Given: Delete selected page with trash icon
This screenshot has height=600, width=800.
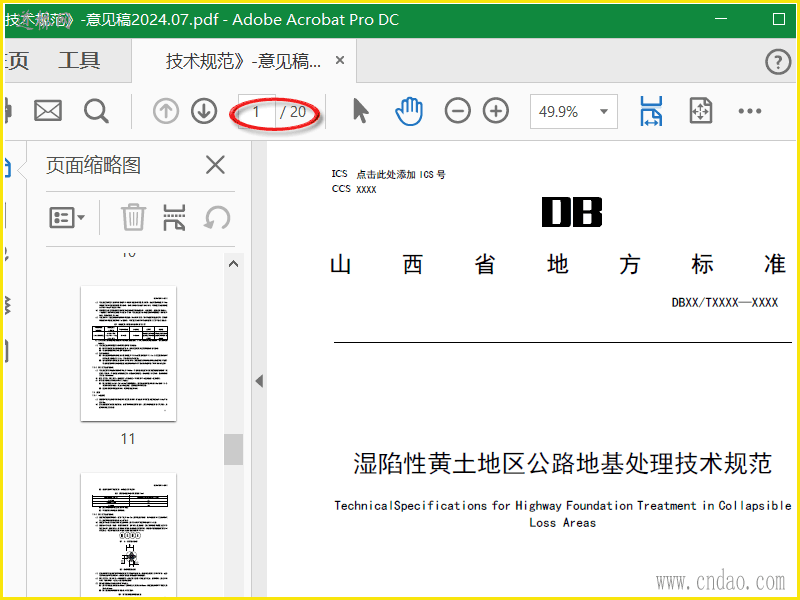Looking at the screenshot, I should click(133, 218).
